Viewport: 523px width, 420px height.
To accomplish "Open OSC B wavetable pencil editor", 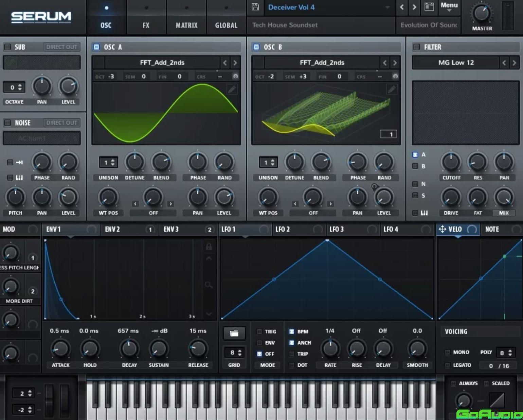I will coord(392,90).
